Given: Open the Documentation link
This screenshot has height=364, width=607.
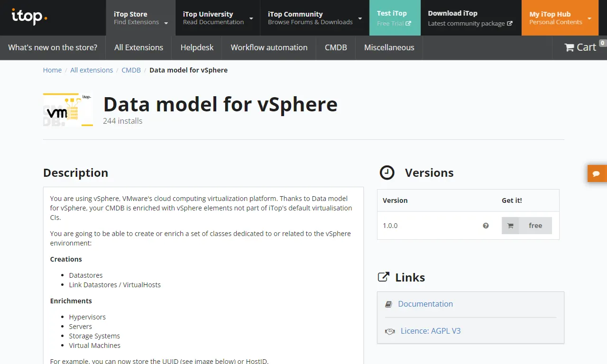Looking at the screenshot, I should (x=425, y=304).
